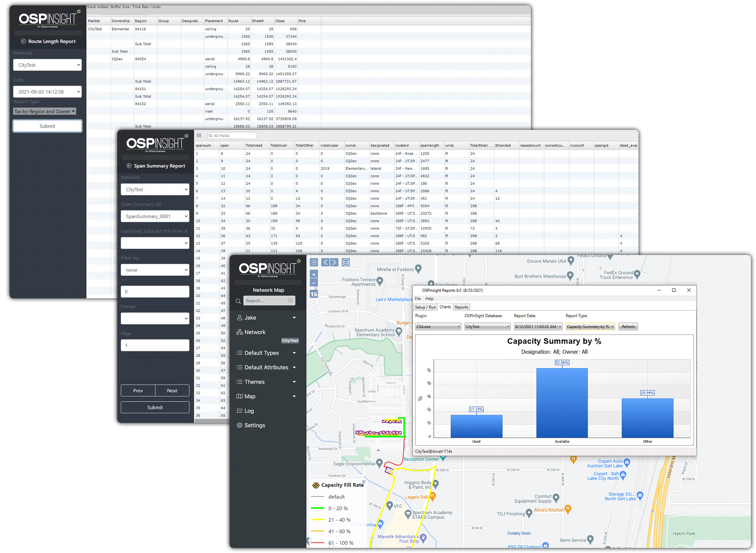756x553 pixels.
Task: Click the list icon beside Themes
Action: [240, 382]
